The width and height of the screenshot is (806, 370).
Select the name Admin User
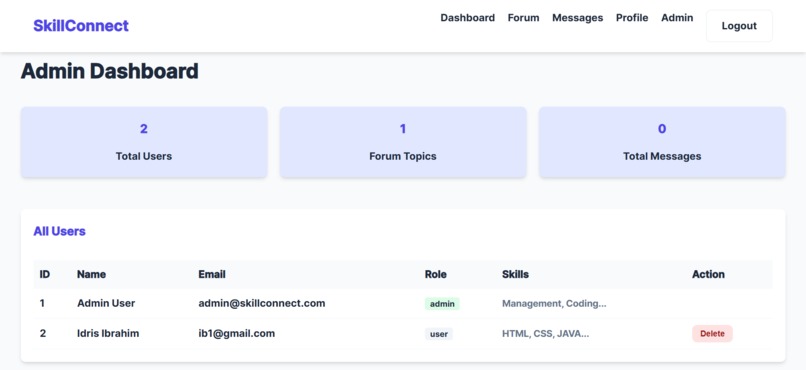pos(106,303)
